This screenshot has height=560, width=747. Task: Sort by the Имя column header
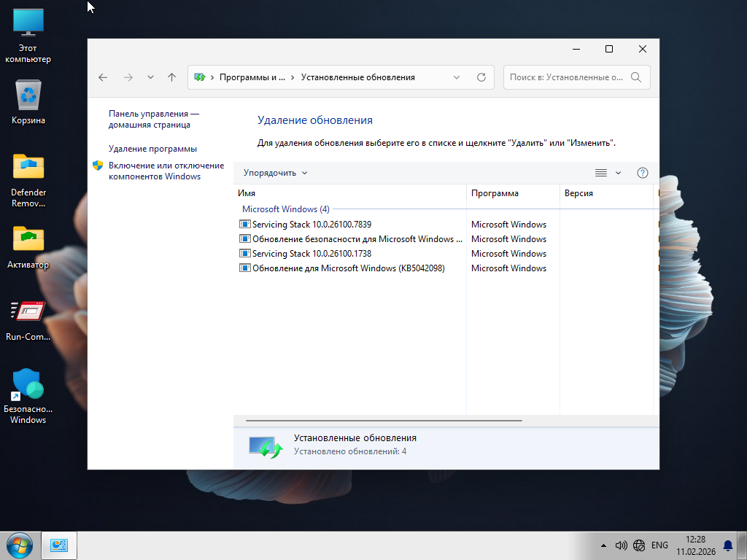350,193
